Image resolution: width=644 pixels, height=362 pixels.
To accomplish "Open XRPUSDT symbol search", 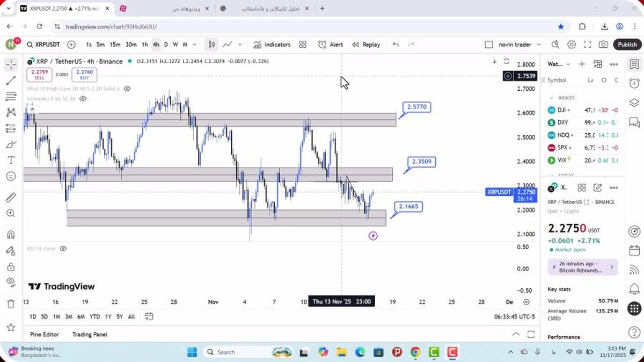I will point(43,45).
